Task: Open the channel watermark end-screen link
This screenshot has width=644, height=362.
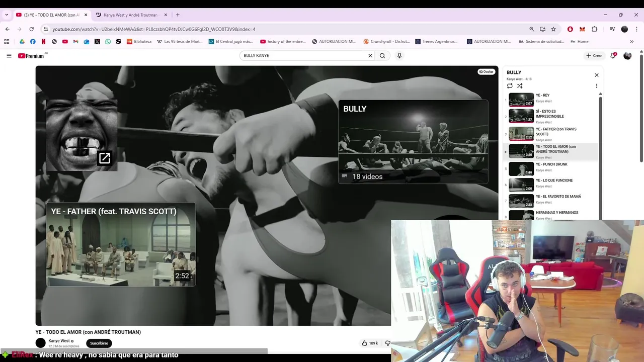Action: pos(82,135)
